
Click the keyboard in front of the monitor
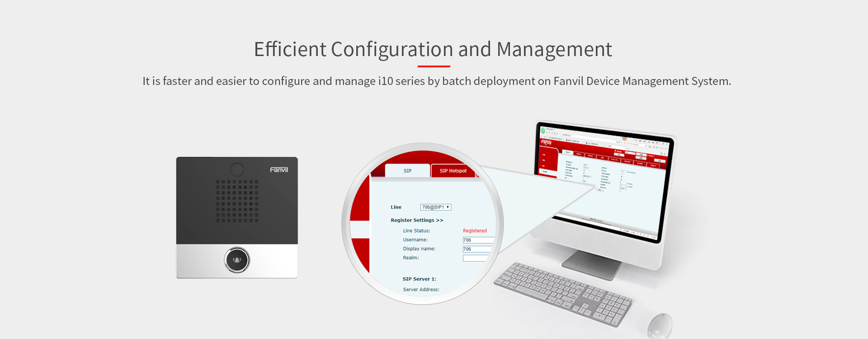[x=563, y=293]
